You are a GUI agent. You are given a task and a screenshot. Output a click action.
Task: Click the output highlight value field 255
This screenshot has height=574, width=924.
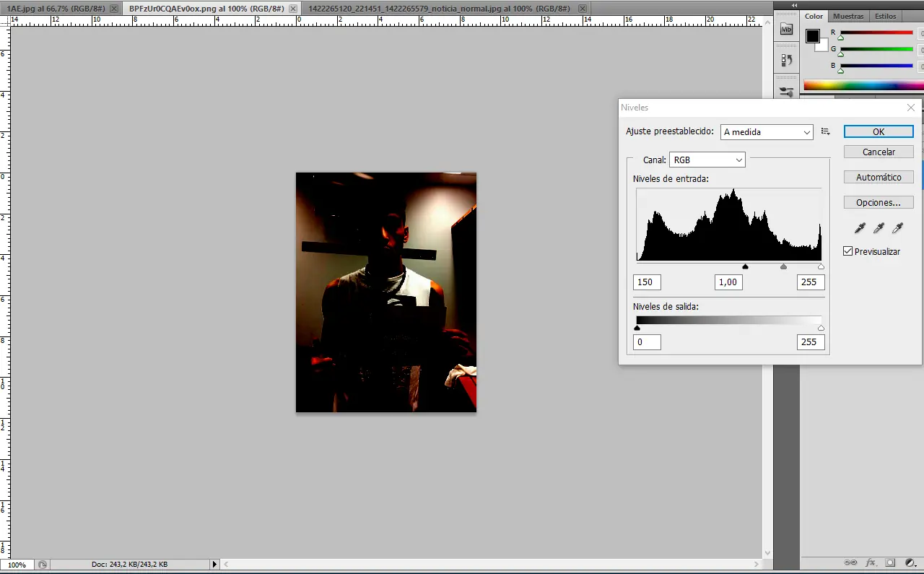811,342
